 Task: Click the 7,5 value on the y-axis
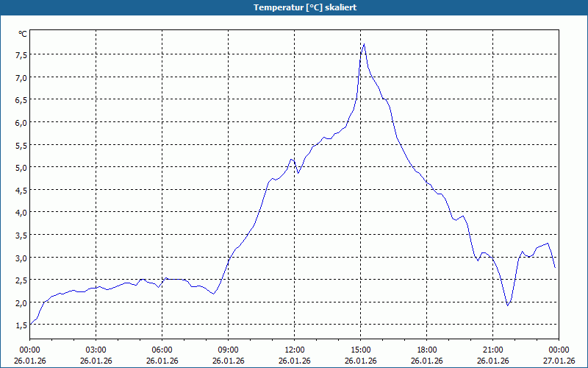pos(22,54)
